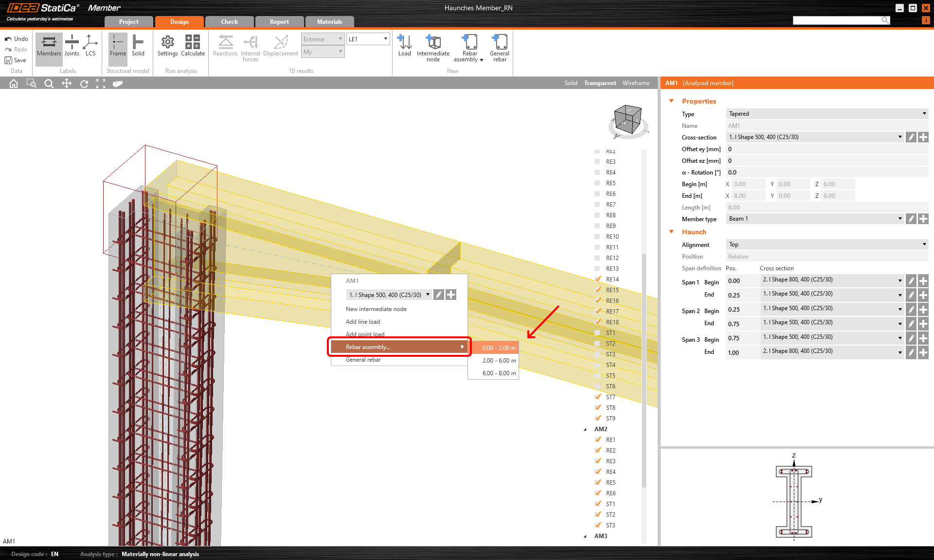Select the Members tool in the Labels group
This screenshot has width=934, height=560.
click(48, 47)
